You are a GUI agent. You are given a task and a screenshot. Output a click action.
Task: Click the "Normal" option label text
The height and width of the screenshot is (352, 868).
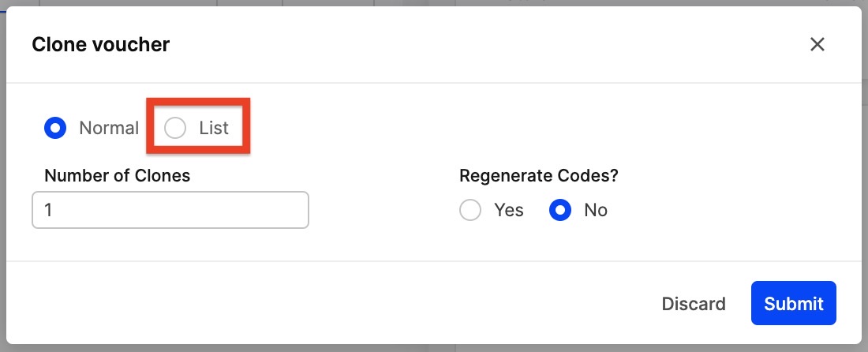(109, 128)
